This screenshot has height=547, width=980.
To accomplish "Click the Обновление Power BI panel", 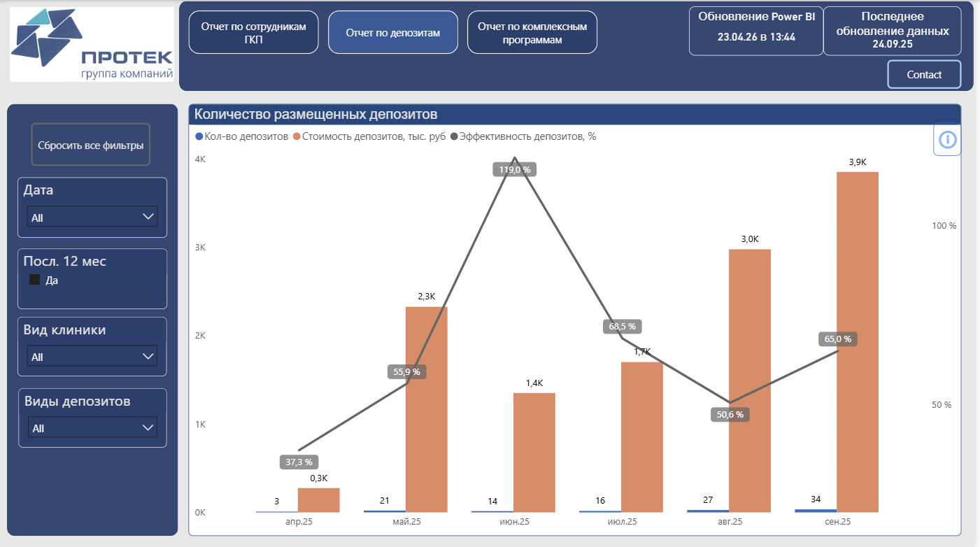I will click(x=755, y=31).
